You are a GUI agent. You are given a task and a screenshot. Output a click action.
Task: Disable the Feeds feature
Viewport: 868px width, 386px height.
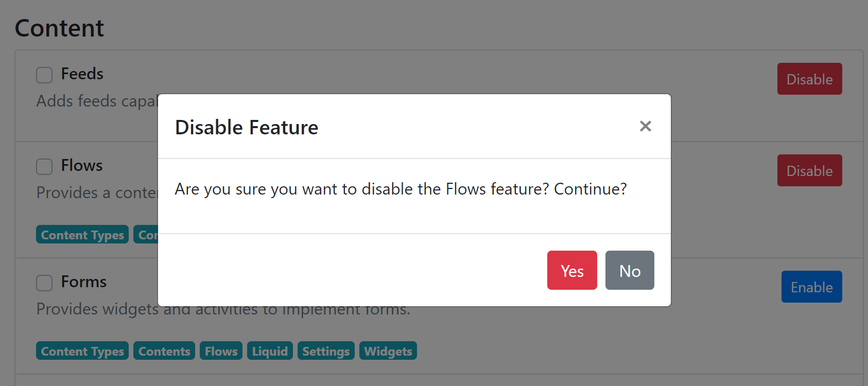809,79
